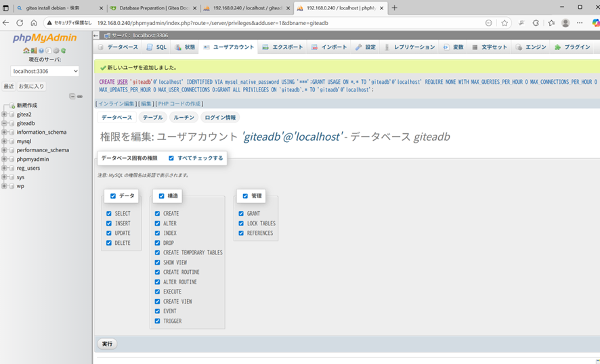Open the インポート tab

[330, 47]
